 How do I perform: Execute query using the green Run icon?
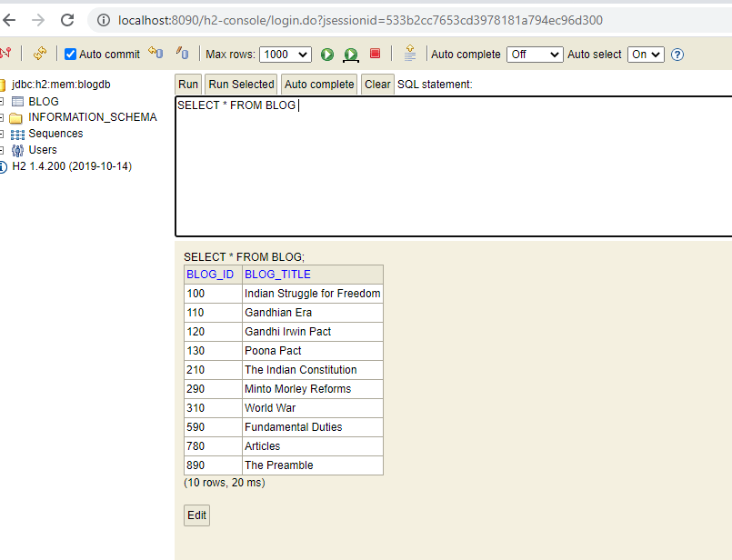(x=326, y=54)
